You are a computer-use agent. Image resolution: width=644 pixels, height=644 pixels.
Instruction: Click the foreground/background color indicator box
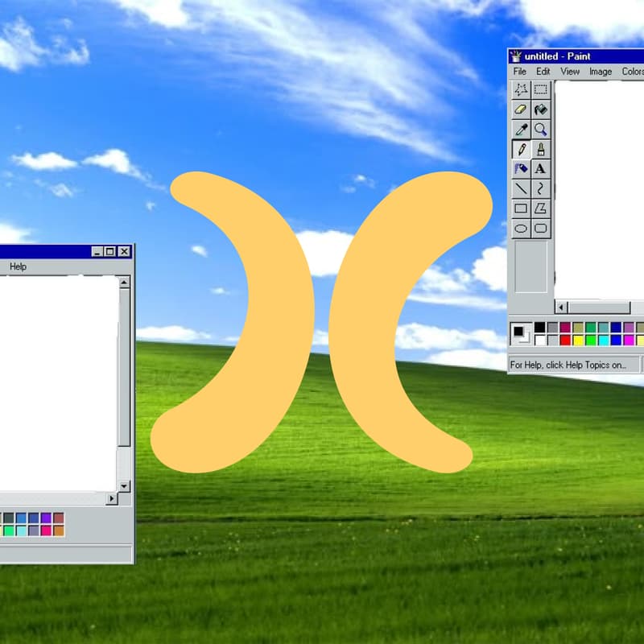[520, 333]
